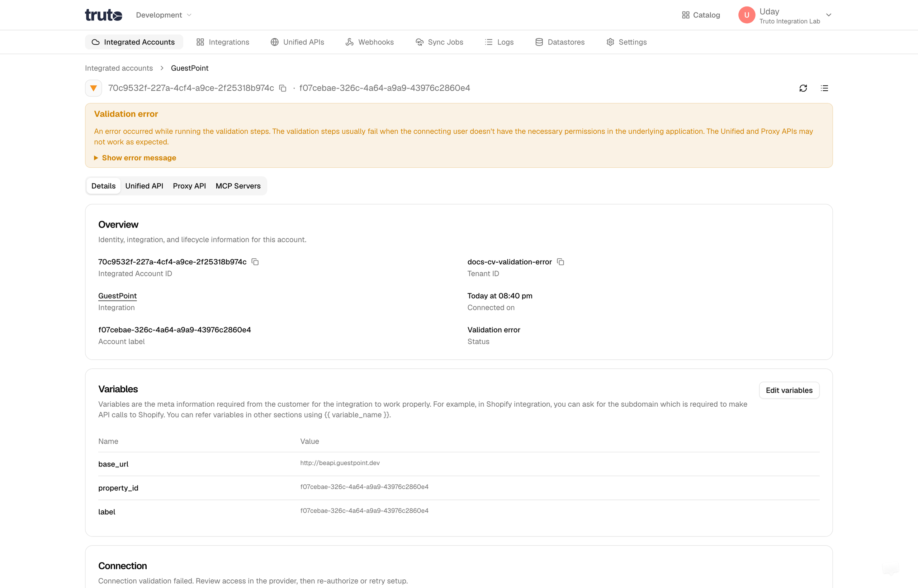Image resolution: width=918 pixels, height=588 pixels.
Task: Open the list menu icon beside refresh
Action: (x=824, y=88)
